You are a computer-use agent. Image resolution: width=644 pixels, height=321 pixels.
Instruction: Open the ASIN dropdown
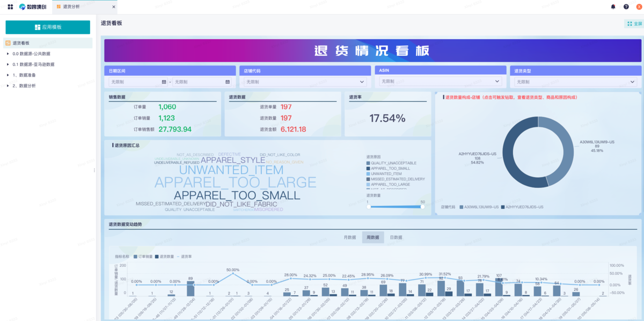tap(440, 82)
